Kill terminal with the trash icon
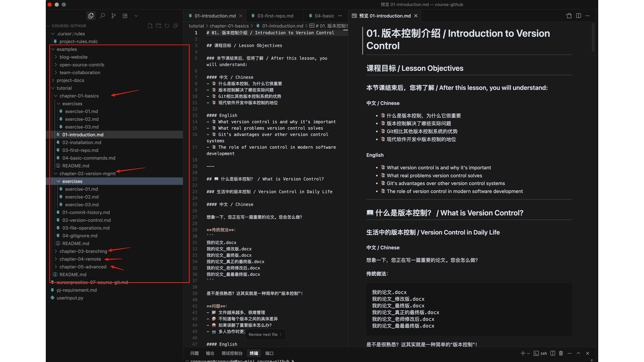This screenshot has height=362, width=644. 560,353
